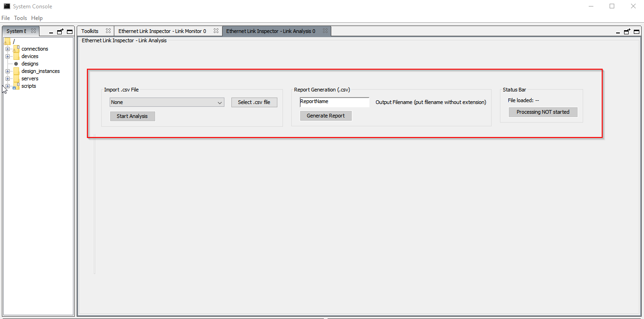Click the Select .csv file button
This screenshot has width=644, height=319.
pyautogui.click(x=254, y=102)
